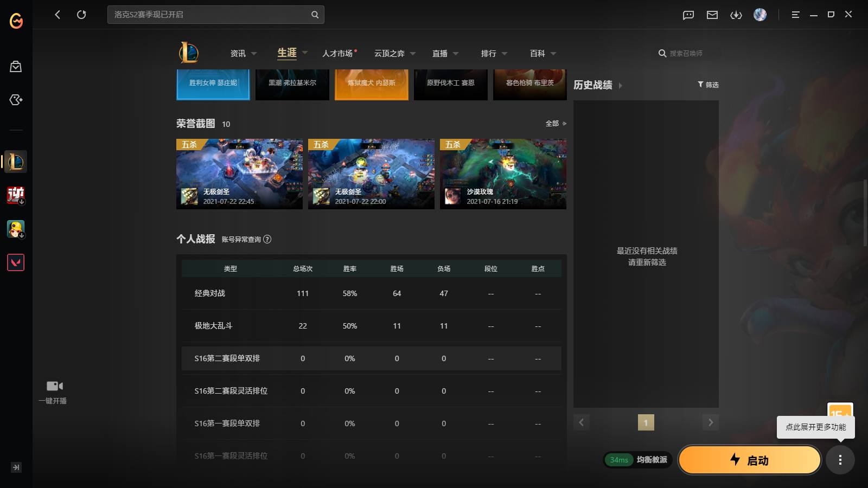Click the League of Legends logo in the navigation bar
The width and height of the screenshot is (868, 488).
pyautogui.click(x=189, y=53)
